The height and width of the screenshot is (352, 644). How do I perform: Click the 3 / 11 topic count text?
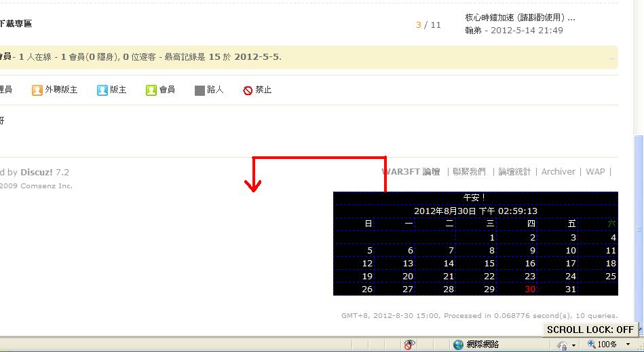(x=428, y=24)
